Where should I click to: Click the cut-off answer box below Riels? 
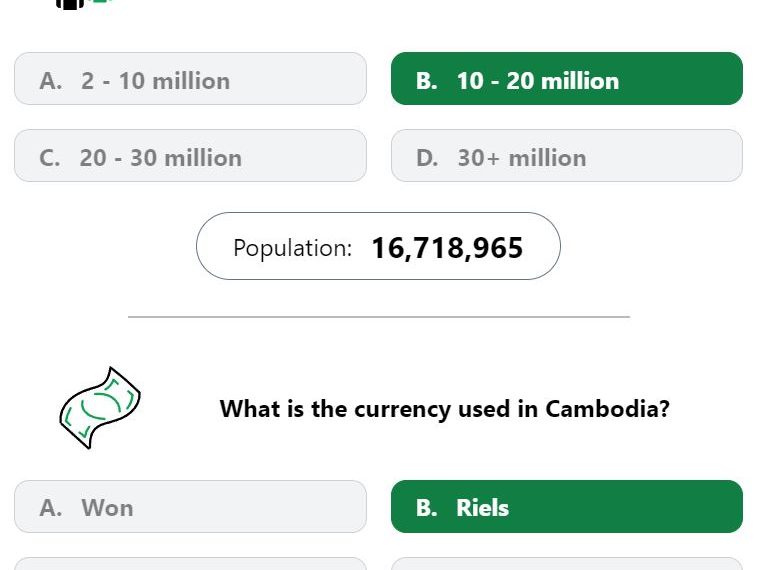coord(566,564)
